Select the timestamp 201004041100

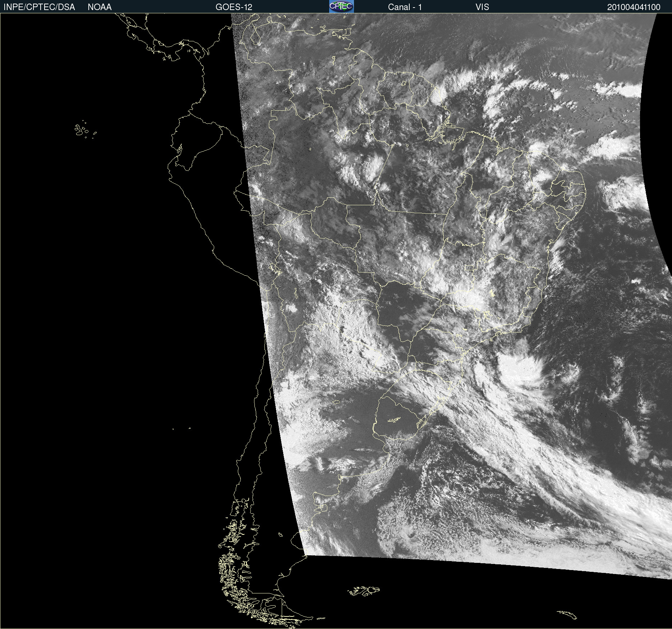(x=634, y=7)
